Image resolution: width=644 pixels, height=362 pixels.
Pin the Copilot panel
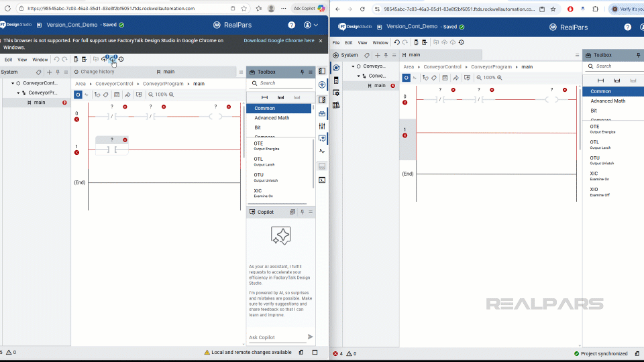click(302, 213)
